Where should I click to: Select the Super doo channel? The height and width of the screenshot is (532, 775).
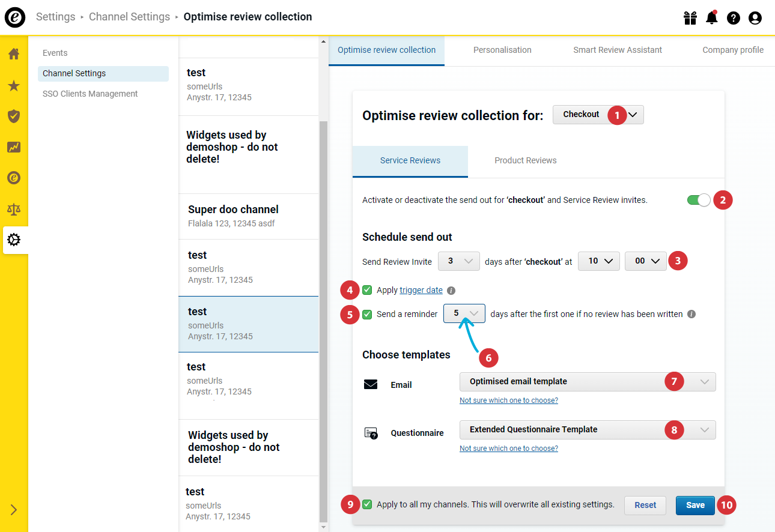tap(249, 216)
